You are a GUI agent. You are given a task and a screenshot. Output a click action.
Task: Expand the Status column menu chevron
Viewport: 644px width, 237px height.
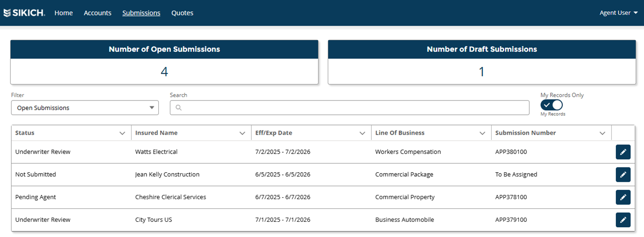[x=122, y=133]
